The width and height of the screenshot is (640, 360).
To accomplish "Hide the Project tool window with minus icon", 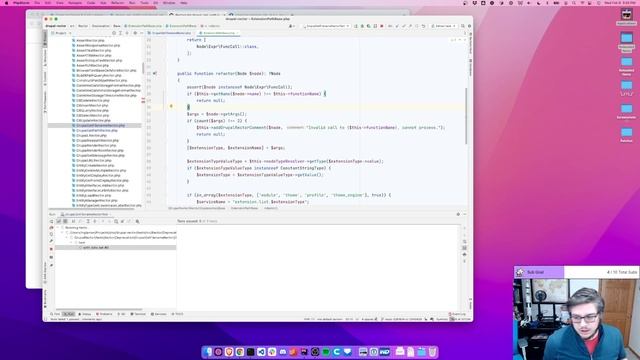I will click(142, 33).
